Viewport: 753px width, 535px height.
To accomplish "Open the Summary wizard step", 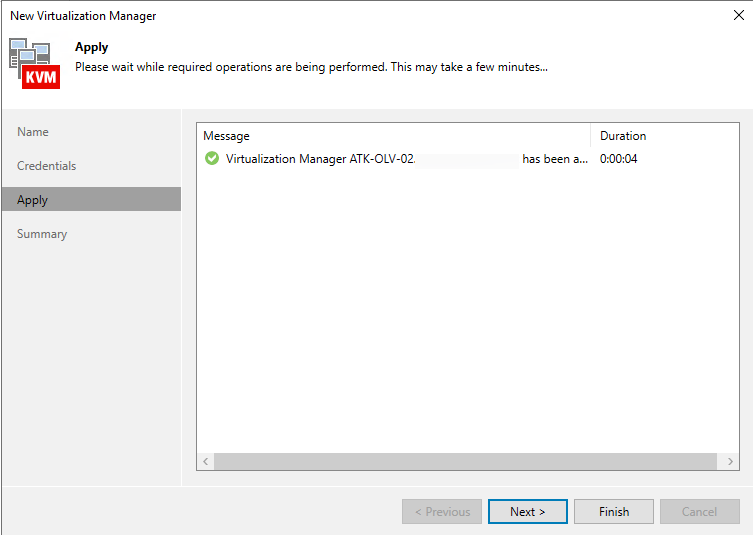I will coord(42,234).
